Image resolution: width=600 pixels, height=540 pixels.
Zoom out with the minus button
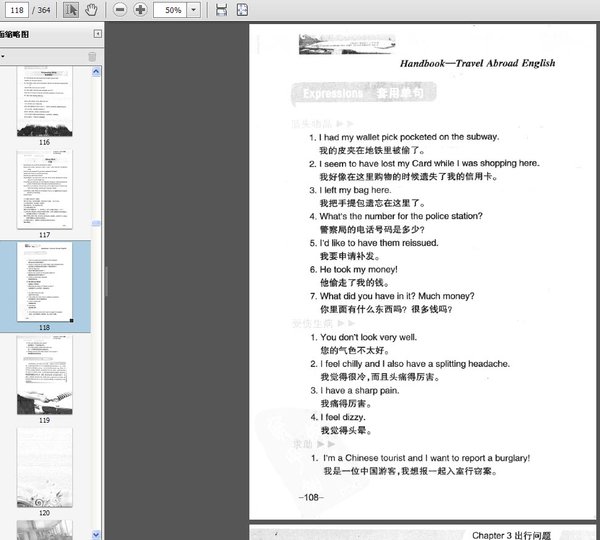point(120,10)
